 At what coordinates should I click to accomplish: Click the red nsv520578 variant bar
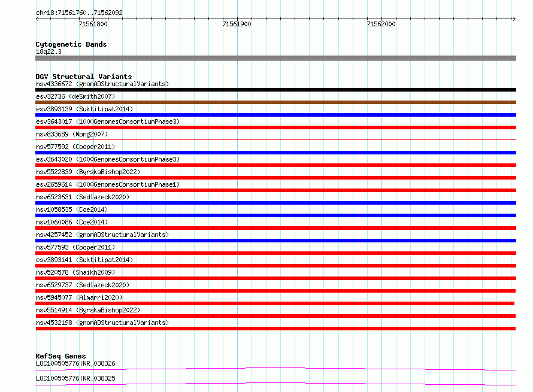[x=275, y=278]
